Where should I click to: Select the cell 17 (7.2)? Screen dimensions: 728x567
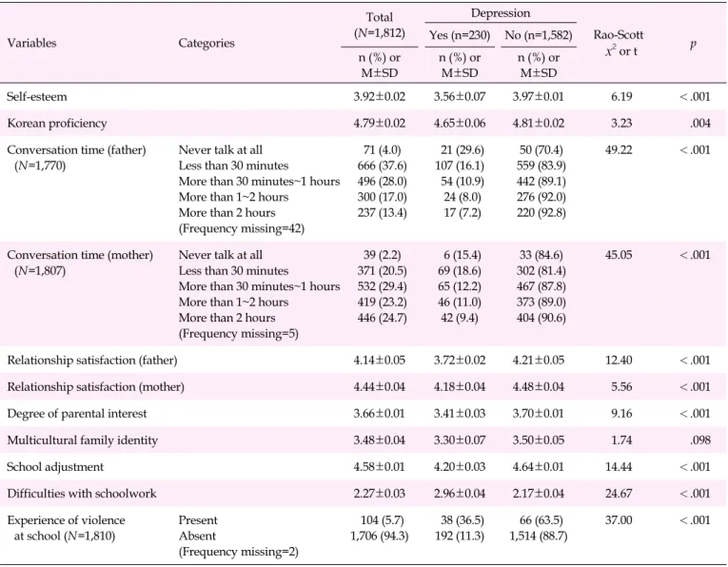coord(462,213)
